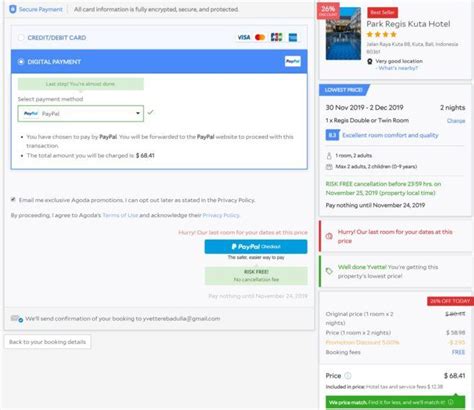The height and width of the screenshot is (410, 474).
Task: Click the American Express card icon
Action: coord(293,37)
